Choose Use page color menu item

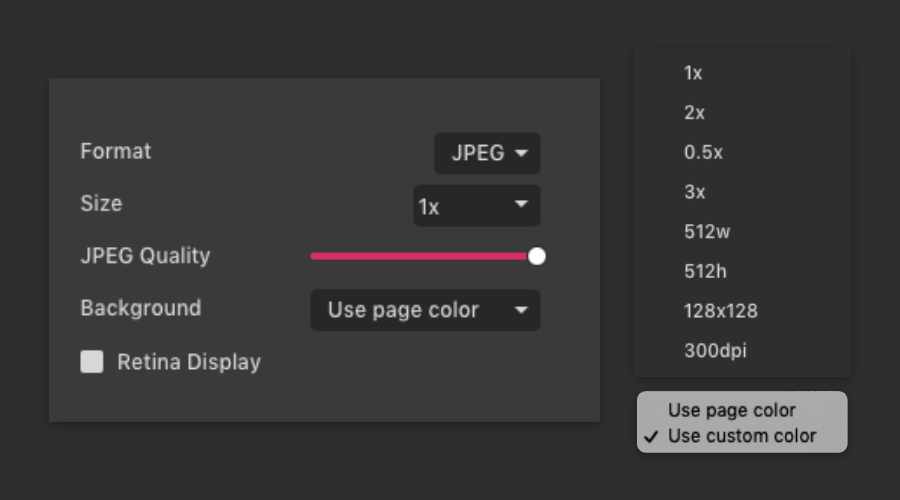731,410
